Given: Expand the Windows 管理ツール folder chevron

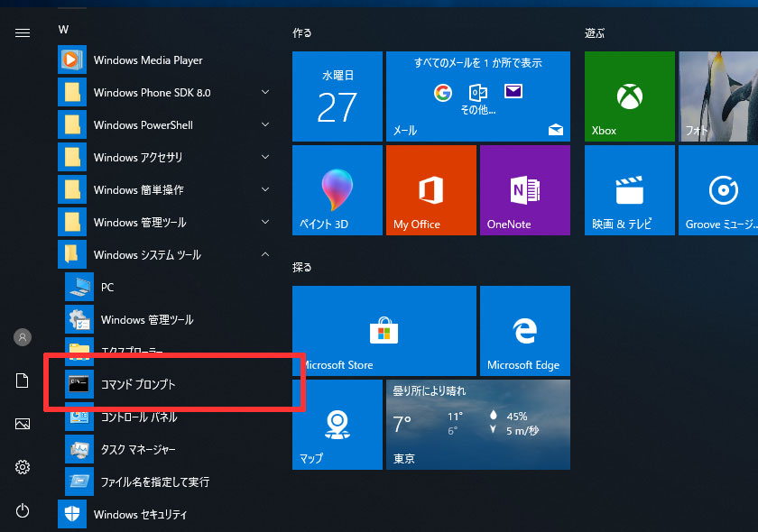Looking at the screenshot, I should pos(265,221).
